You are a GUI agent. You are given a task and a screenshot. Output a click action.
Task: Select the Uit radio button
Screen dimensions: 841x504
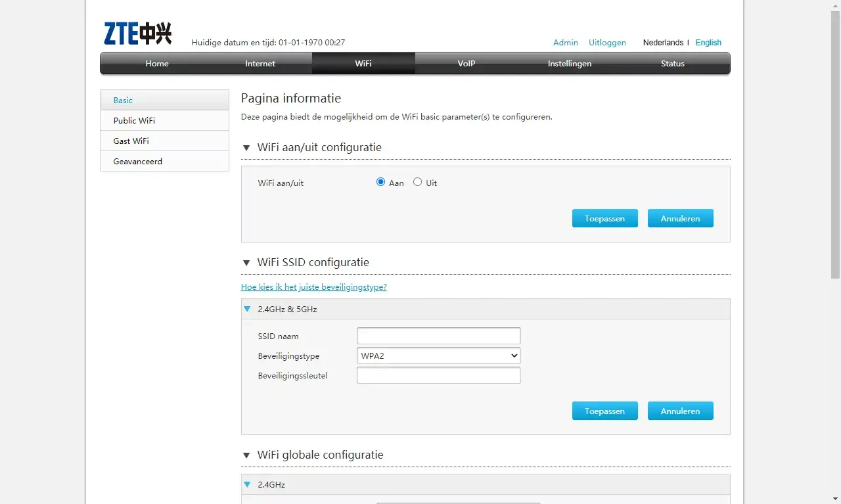(417, 183)
